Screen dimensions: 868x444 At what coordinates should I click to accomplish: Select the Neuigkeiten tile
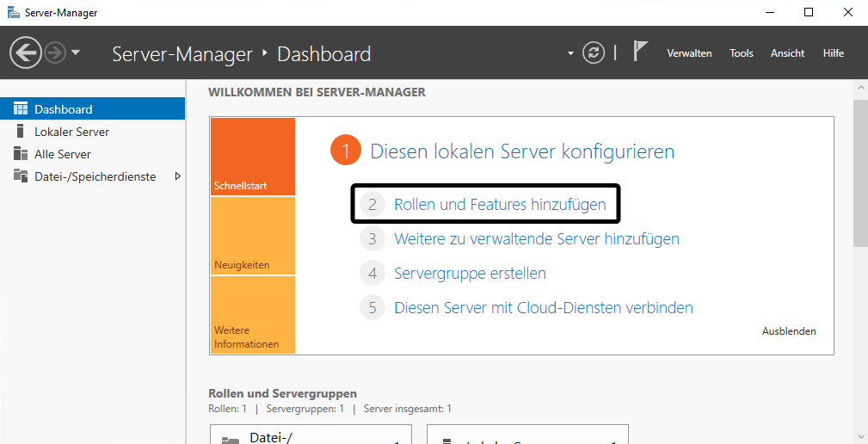[x=252, y=236]
